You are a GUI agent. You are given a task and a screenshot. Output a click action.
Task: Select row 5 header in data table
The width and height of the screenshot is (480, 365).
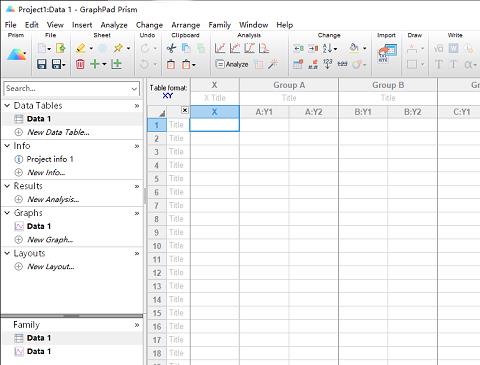point(157,179)
